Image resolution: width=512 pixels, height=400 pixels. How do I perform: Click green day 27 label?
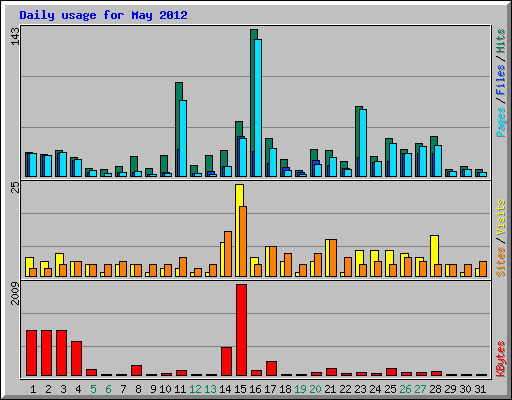[420, 389]
